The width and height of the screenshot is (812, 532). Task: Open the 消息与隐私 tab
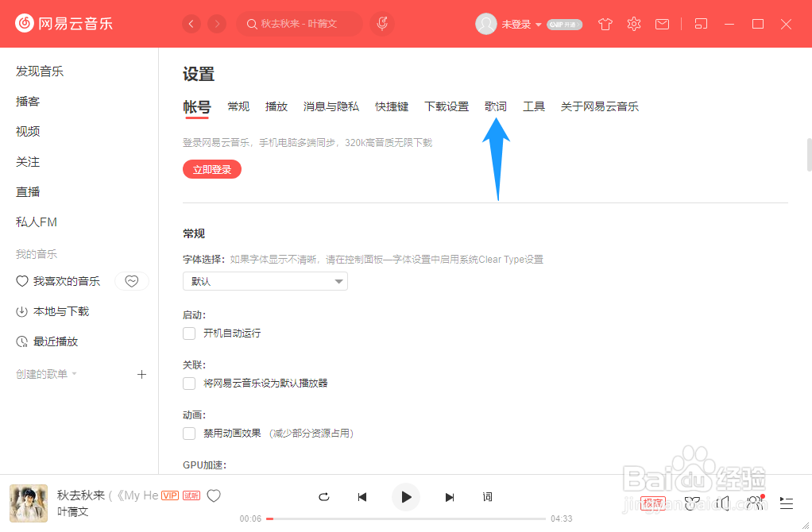click(331, 106)
